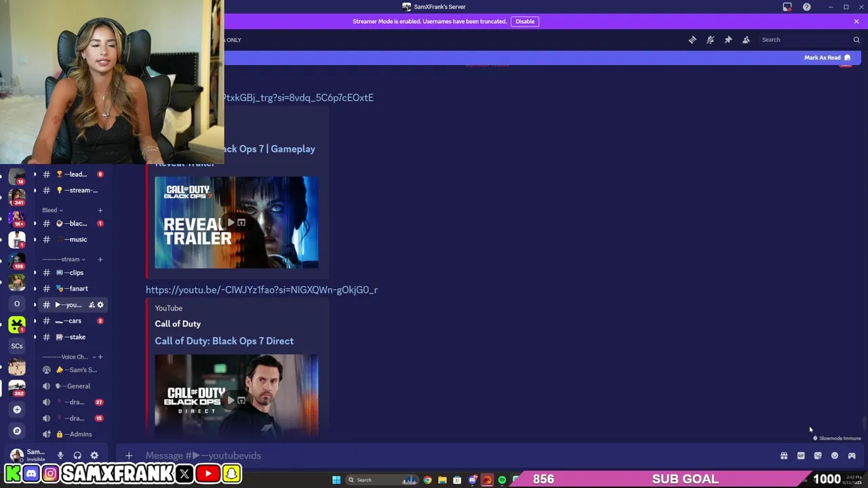
Task: Open notification settings bell icon
Action: pyautogui.click(x=710, y=40)
